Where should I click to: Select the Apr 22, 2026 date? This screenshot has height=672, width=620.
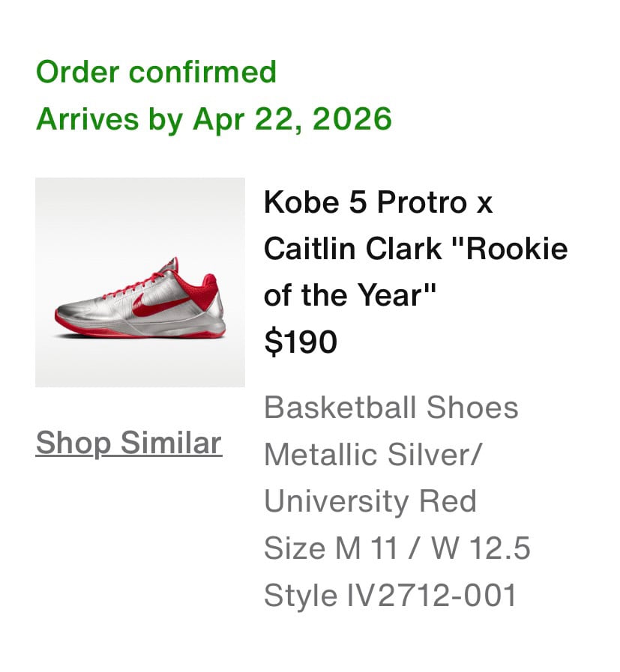tap(292, 118)
